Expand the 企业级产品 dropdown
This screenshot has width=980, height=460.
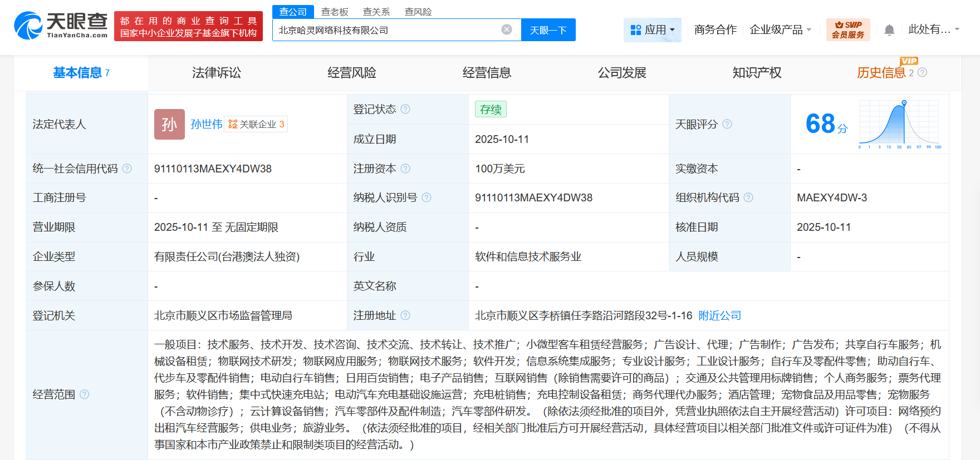click(x=780, y=29)
